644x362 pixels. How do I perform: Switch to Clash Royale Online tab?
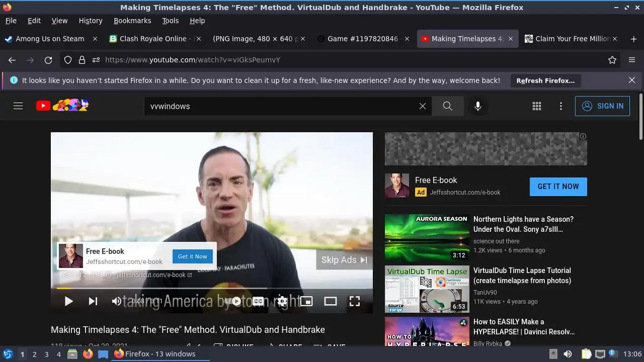coord(154,39)
